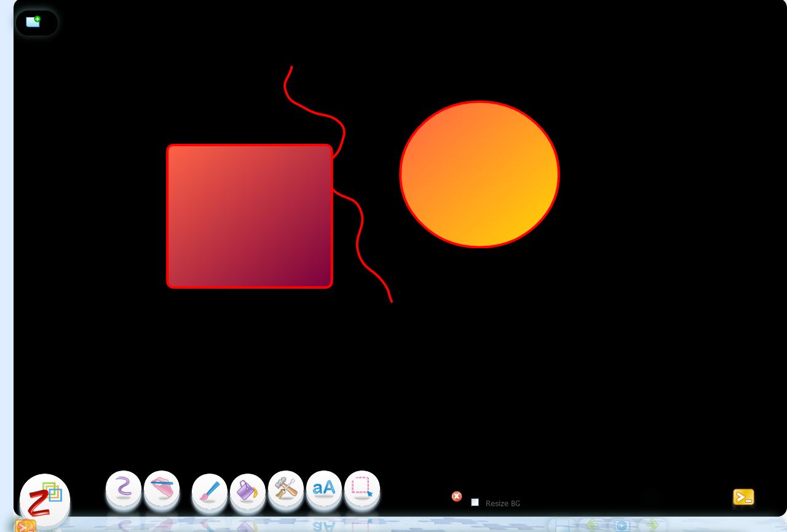Click the dashed frame icon in bottom bar

tap(562, 525)
